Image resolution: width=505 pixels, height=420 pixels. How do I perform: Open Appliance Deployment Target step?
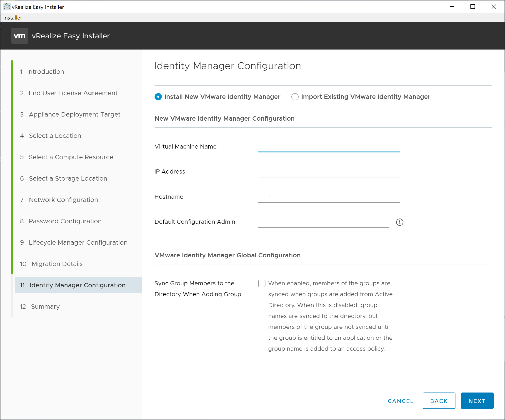(x=74, y=114)
